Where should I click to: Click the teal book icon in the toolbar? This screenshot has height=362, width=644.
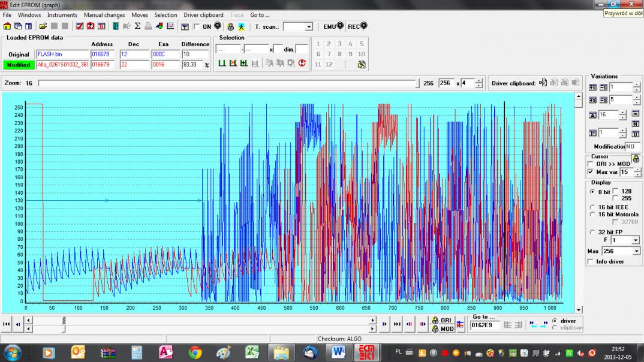point(116,26)
